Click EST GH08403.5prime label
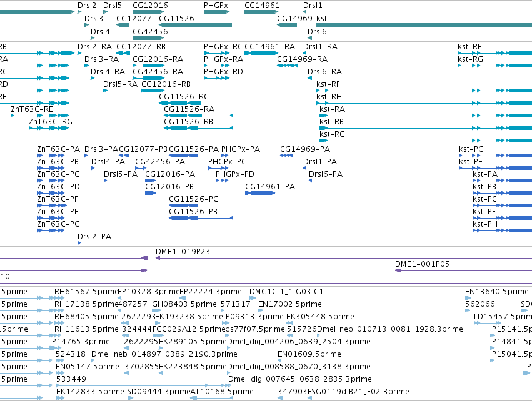The image size is (532, 401). tap(184, 304)
